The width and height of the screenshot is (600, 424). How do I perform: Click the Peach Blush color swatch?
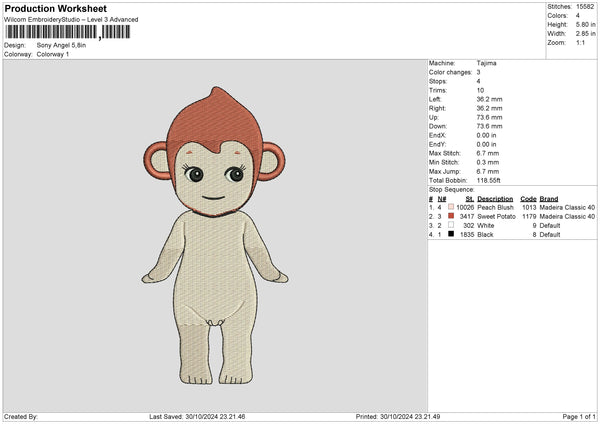(452, 207)
